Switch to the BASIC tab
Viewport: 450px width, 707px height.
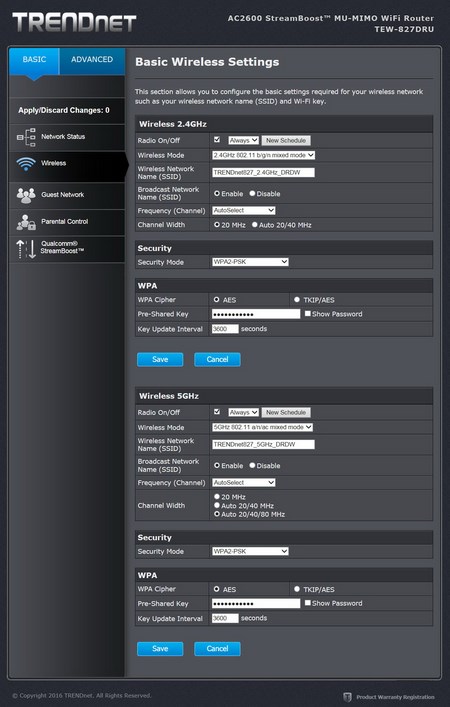pyautogui.click(x=34, y=60)
